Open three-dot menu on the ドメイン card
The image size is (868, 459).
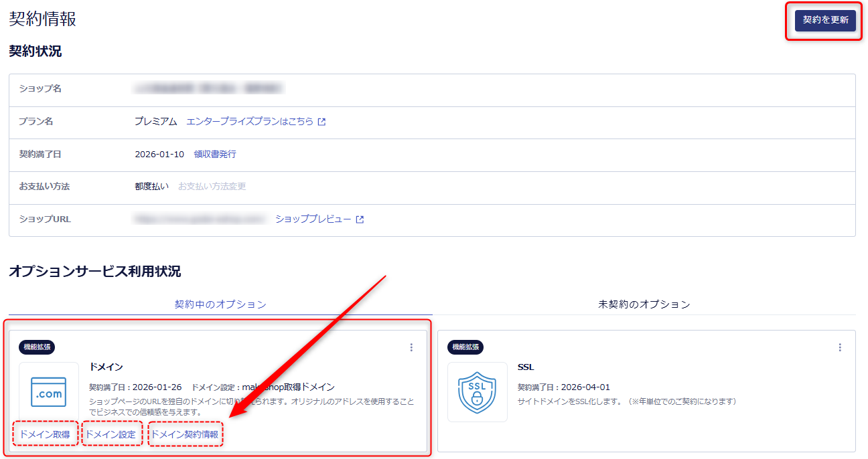pyautogui.click(x=411, y=347)
